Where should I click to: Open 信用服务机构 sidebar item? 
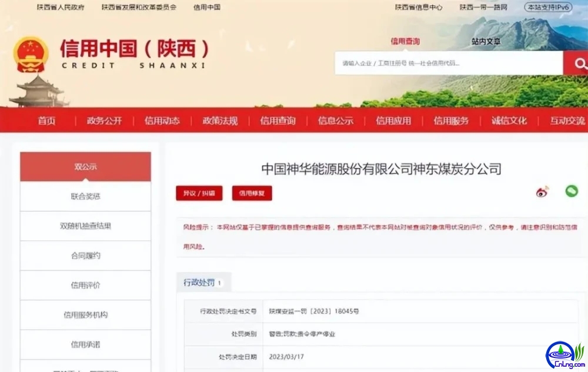85,314
